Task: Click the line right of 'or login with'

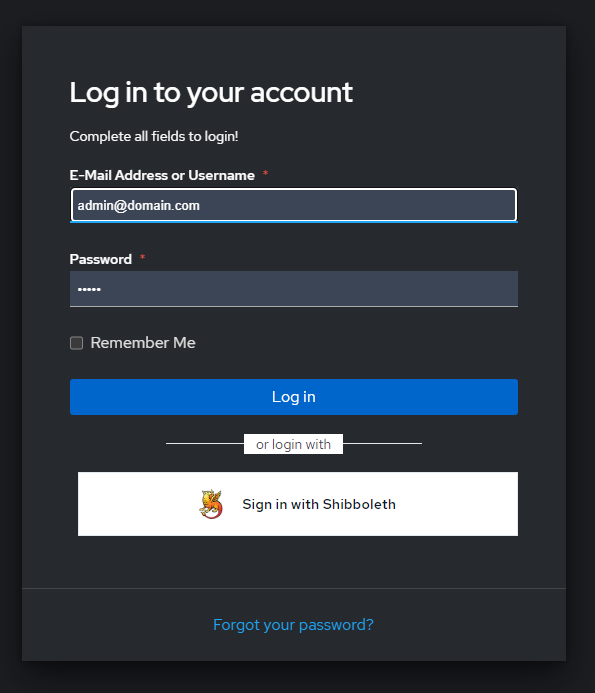Action: pos(382,443)
